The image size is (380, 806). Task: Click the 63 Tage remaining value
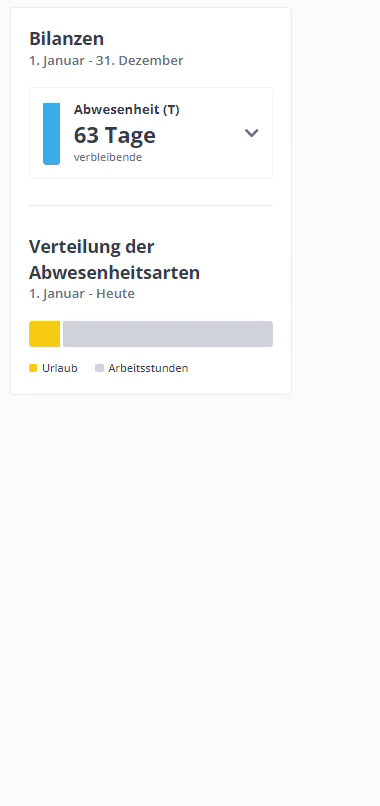[x=115, y=135]
